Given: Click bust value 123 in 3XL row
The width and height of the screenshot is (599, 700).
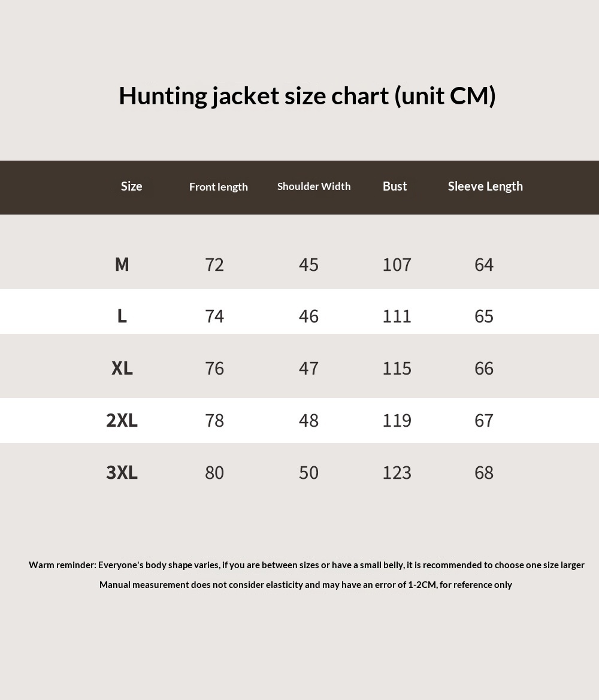Looking at the screenshot, I should (397, 472).
